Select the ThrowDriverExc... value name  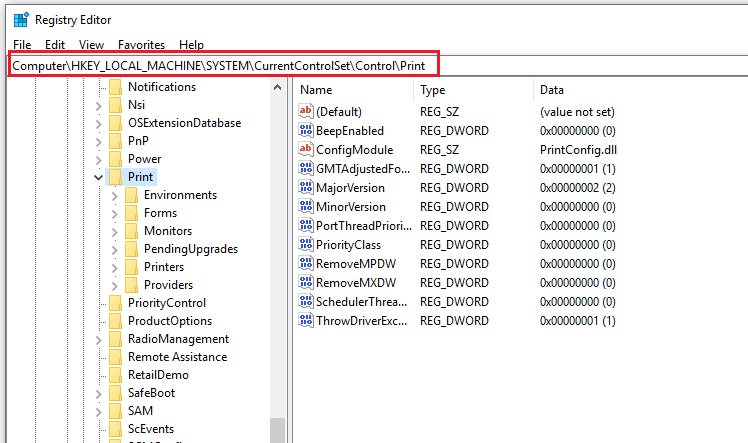click(x=361, y=320)
